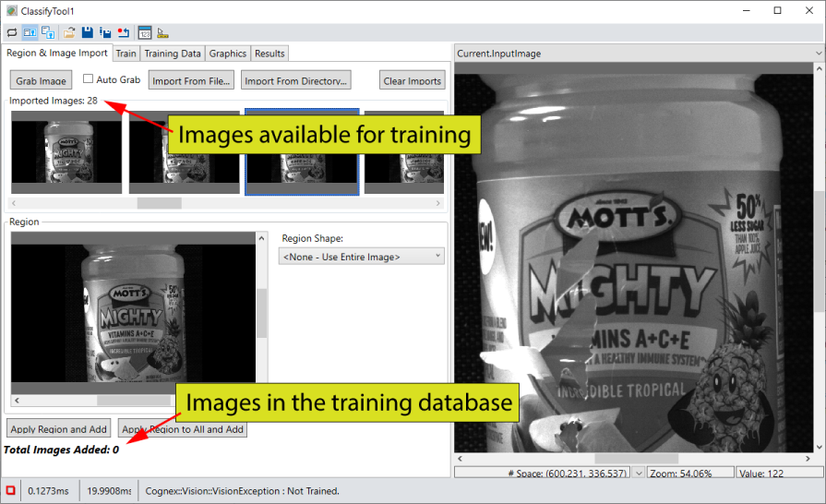
Task: Click the imported images horizontal scrollbar thumb
Action: 160,203
